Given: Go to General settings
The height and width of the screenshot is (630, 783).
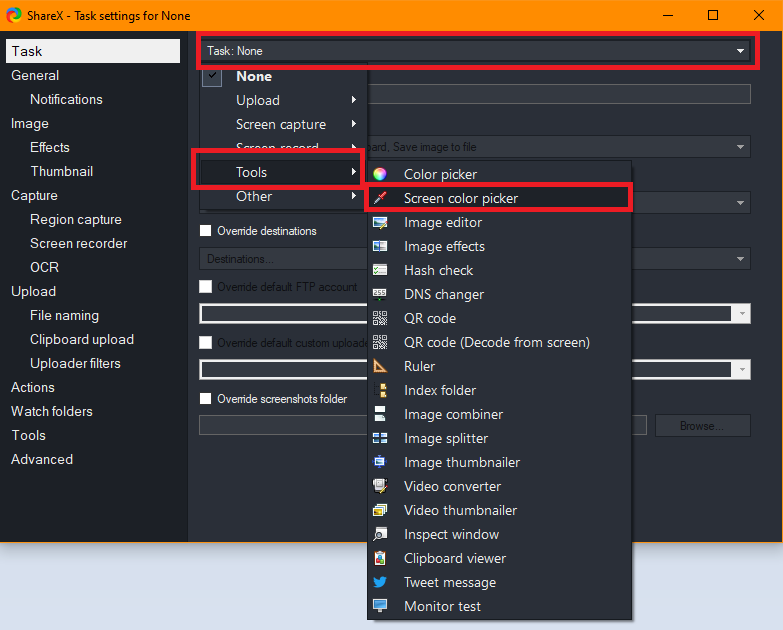Looking at the screenshot, I should [35, 75].
